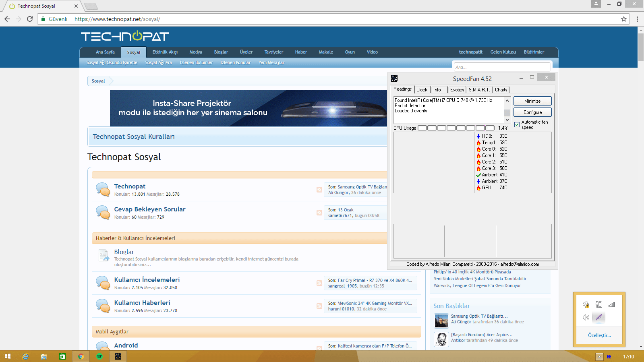The image size is (644, 362).
Task: Click the RSS icon for Cevap Bekleyen Sorular
Action: point(319,213)
